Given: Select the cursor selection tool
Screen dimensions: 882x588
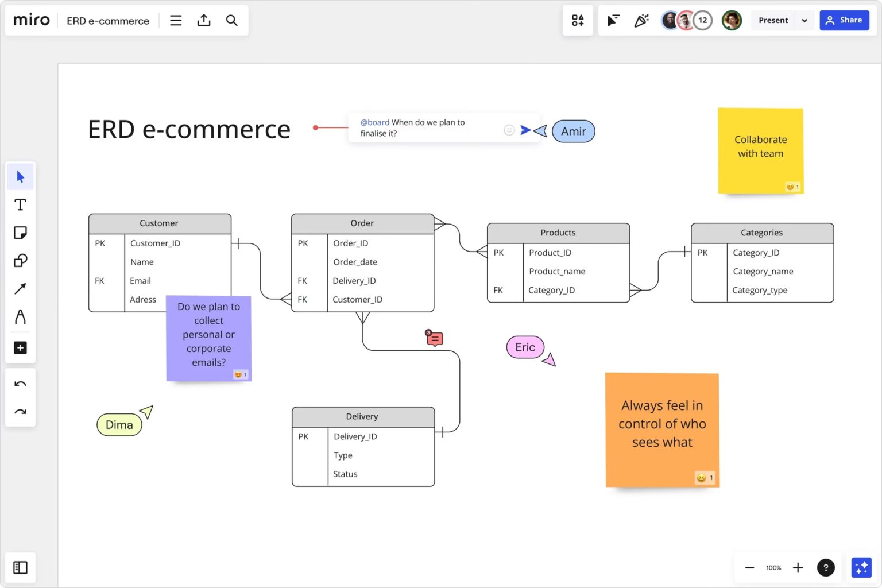Looking at the screenshot, I should click(x=21, y=177).
